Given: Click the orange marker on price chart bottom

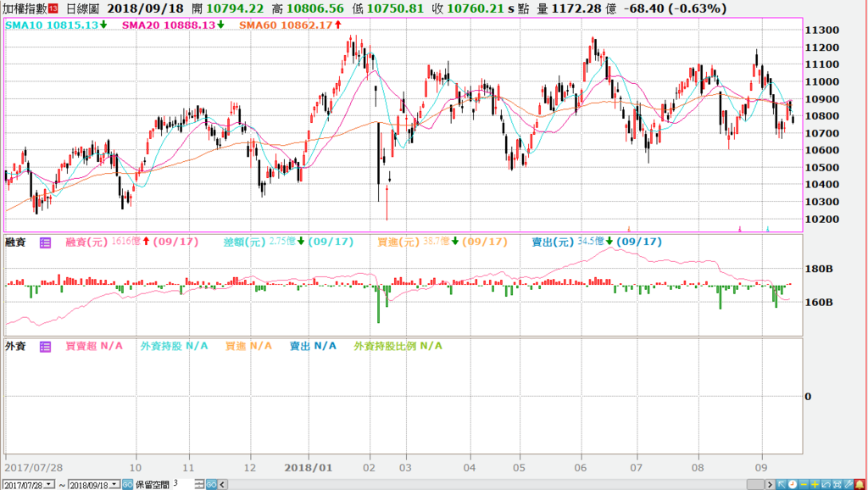Looking at the screenshot, I should [x=628, y=229].
